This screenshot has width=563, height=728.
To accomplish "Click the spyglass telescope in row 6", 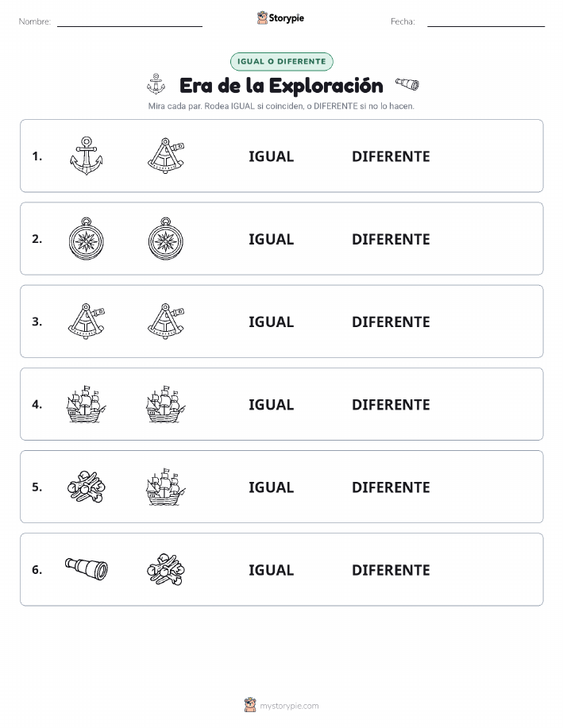I will pos(87,569).
